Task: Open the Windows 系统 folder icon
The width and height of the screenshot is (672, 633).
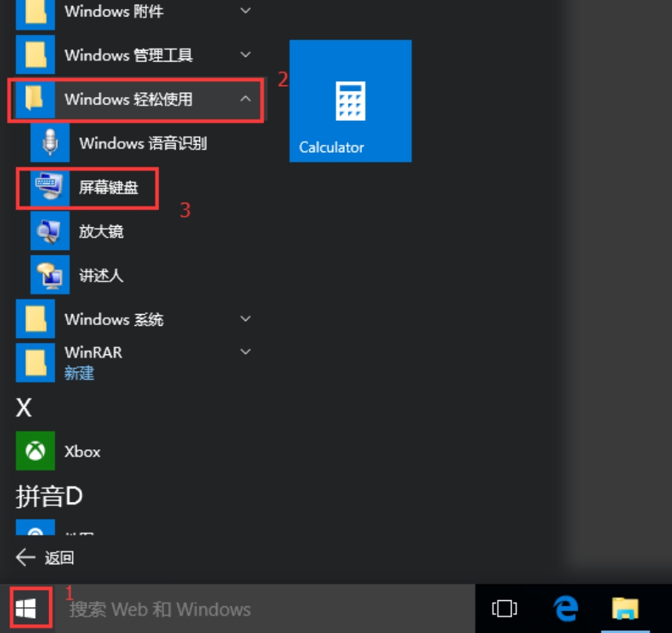Action: pyautogui.click(x=35, y=319)
